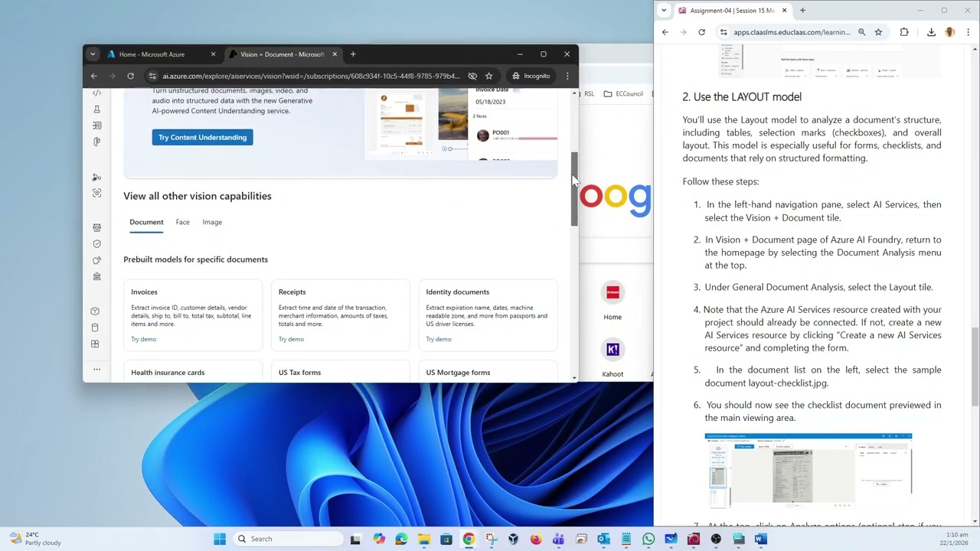Screen dimensions: 980x551
Task: Close the Vision + Document tab
Action: click(335, 54)
